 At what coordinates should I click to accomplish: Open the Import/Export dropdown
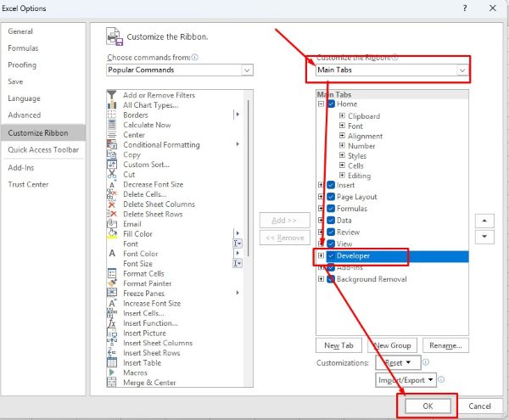[406, 380]
